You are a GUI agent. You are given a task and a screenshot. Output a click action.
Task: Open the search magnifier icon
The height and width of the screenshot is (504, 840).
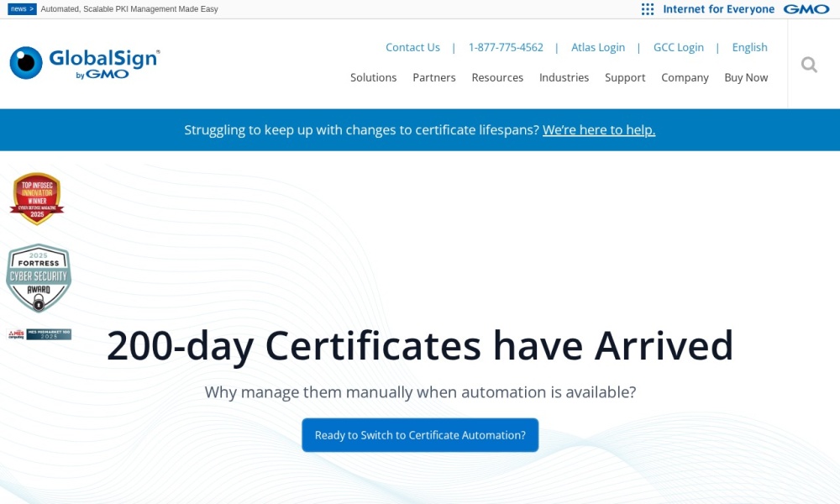pyautogui.click(x=809, y=65)
